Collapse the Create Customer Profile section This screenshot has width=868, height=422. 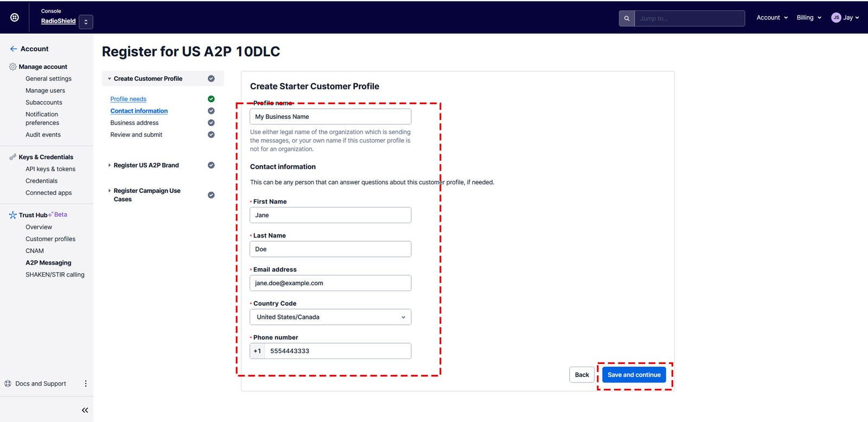coord(109,79)
